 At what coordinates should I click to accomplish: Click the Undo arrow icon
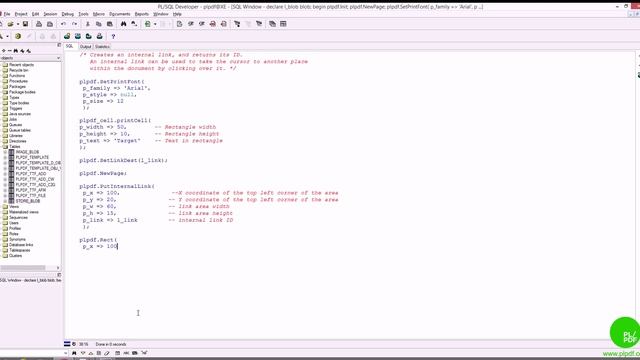coord(63,24)
